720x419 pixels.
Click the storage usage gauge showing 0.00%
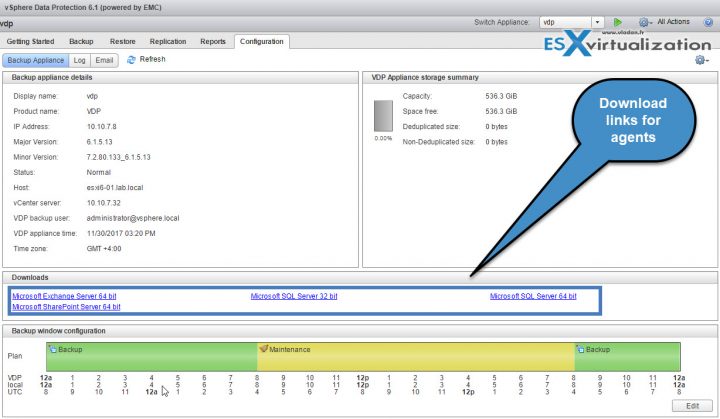coord(383,116)
